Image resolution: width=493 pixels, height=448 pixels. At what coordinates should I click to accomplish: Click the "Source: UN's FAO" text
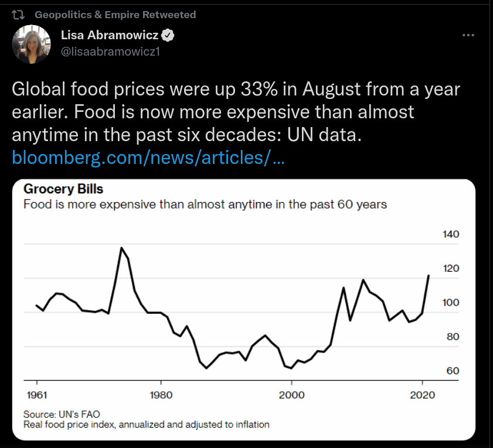coord(57,414)
